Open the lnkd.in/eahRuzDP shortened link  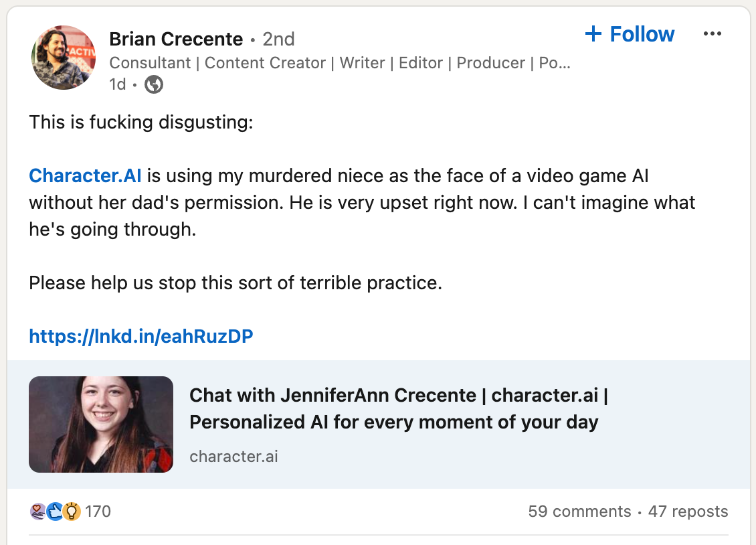tap(141, 336)
